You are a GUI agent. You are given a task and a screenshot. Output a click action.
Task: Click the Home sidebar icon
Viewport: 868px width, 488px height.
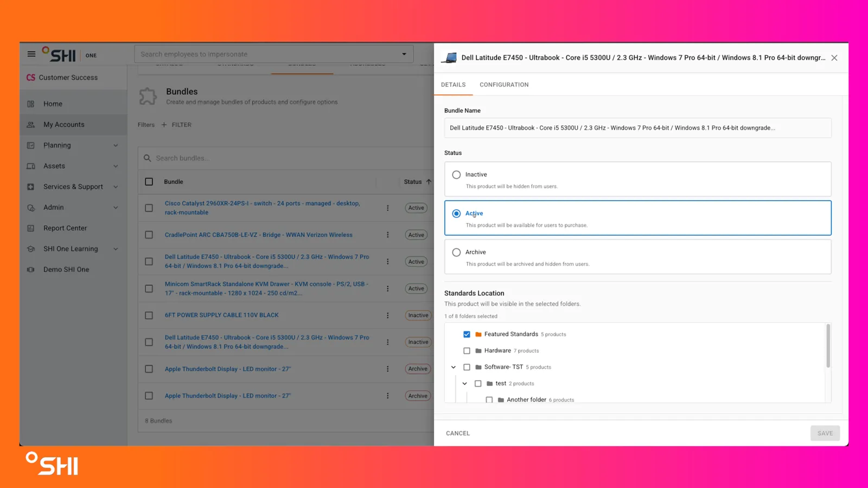[x=31, y=104]
